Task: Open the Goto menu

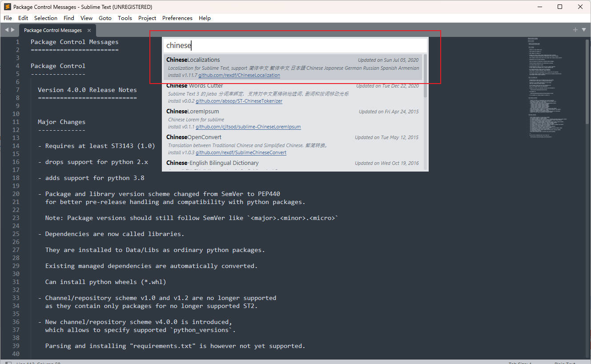Action: (105, 18)
